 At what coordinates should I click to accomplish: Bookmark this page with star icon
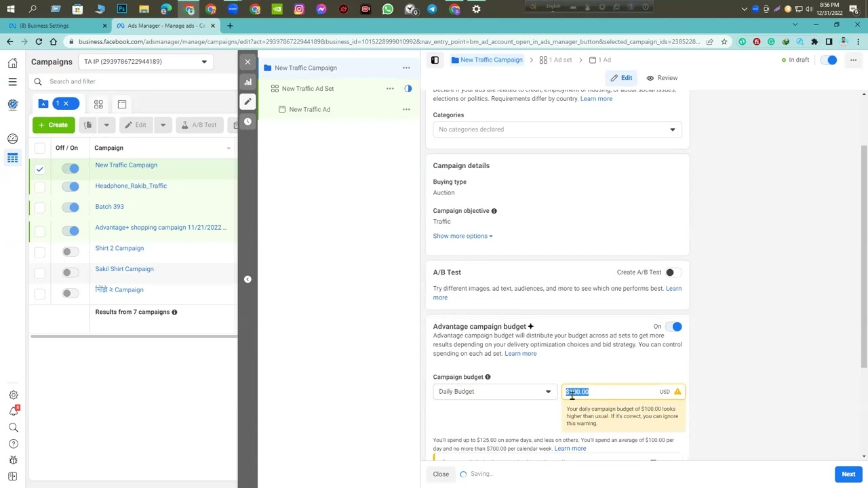724,41
